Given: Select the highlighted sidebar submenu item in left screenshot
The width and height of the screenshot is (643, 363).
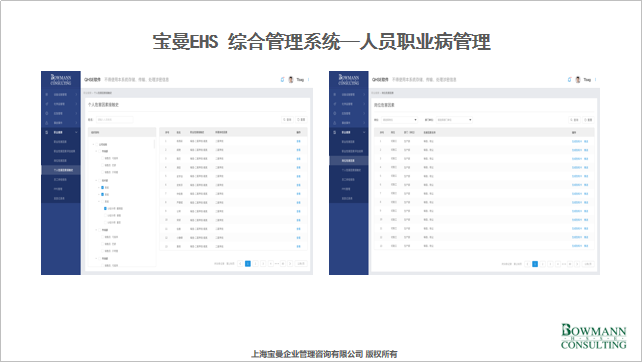Looking at the screenshot, I should (x=61, y=170).
